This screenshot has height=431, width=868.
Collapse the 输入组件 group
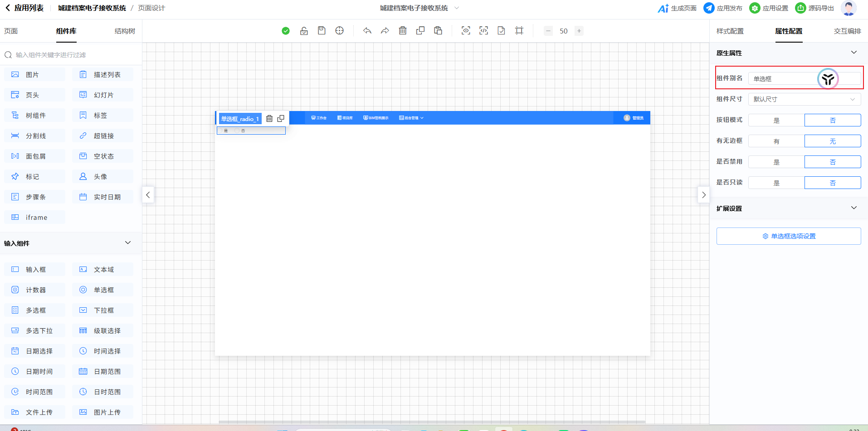click(x=128, y=243)
